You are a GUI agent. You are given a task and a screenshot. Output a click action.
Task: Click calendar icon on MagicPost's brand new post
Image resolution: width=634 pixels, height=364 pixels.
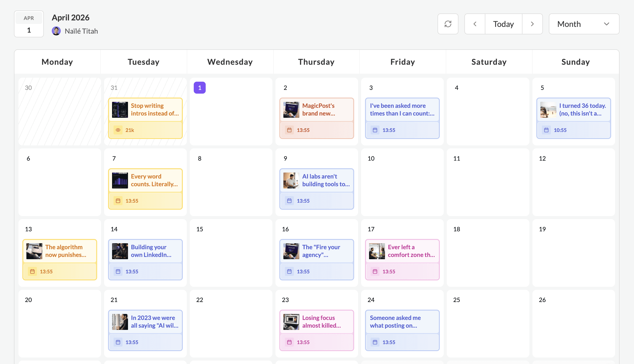(289, 130)
